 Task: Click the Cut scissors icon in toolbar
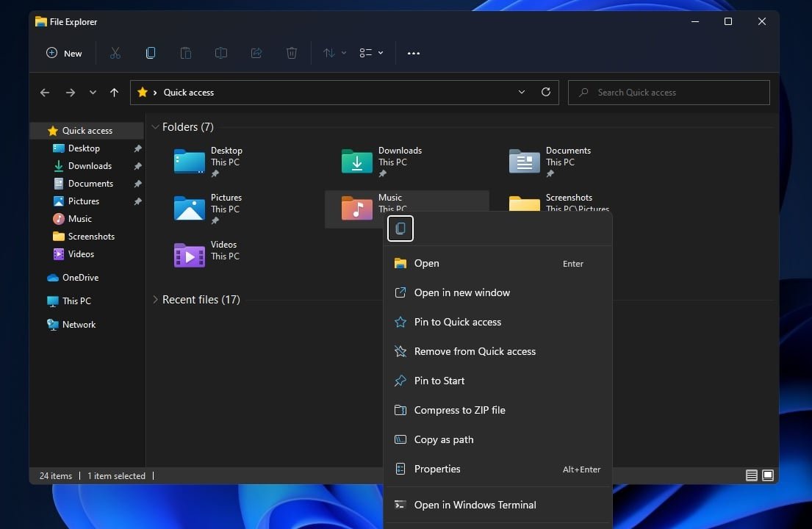tap(115, 53)
